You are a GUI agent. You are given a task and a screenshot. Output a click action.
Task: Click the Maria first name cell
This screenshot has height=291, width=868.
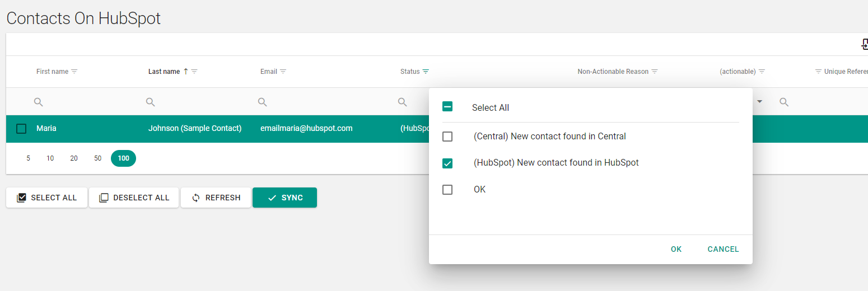(46, 129)
